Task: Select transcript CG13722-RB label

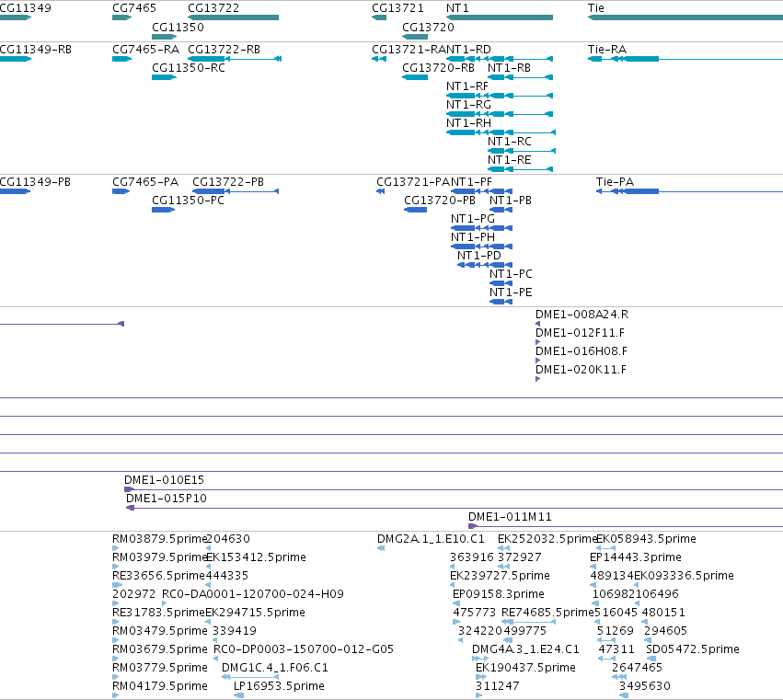Action: coord(225,50)
